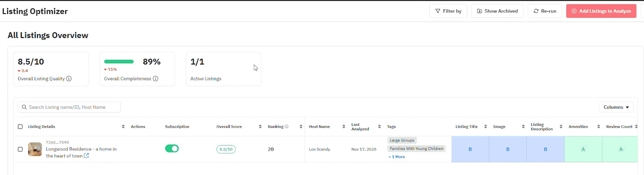Viewport: 644px width, 175px height.
Task: Open listing external link icon
Action: (x=86, y=156)
